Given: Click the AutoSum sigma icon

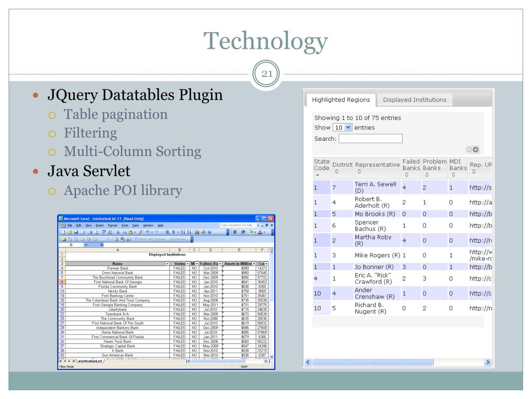Looking at the screenshot, I should coord(174,232).
